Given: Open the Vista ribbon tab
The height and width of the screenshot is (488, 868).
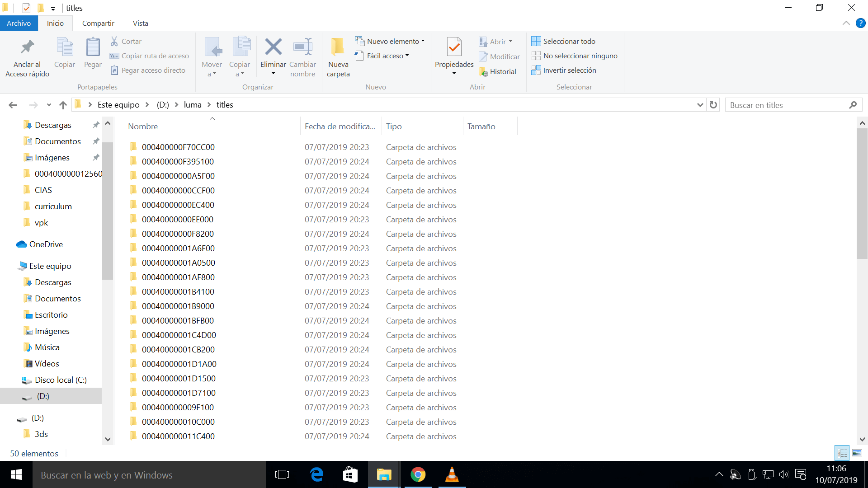Looking at the screenshot, I should (x=140, y=23).
